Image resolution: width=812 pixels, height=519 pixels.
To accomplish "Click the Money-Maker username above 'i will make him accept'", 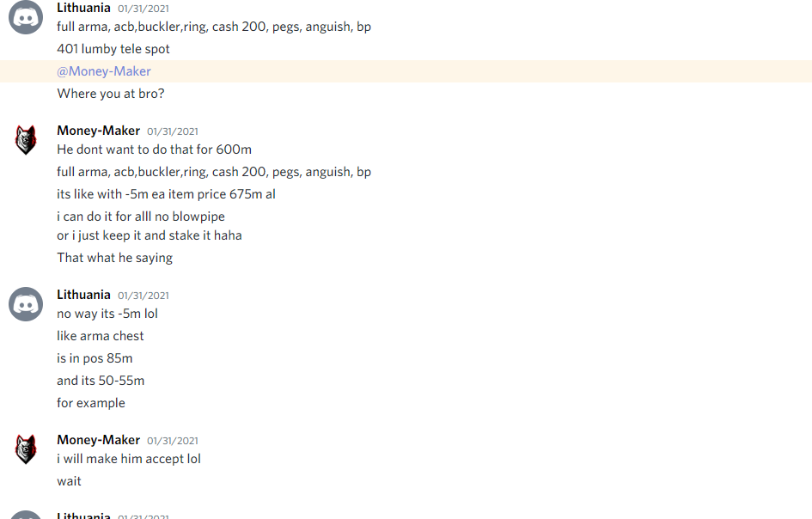I will pyautogui.click(x=99, y=440).
